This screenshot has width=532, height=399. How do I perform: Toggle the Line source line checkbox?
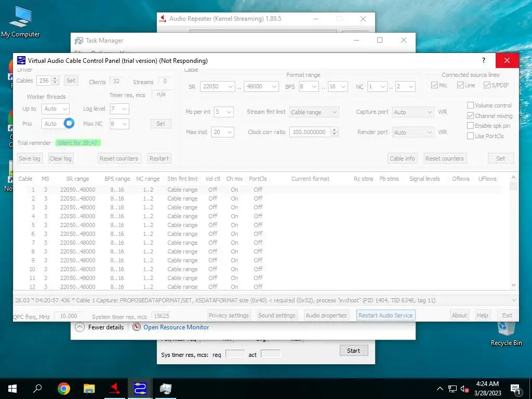460,85
